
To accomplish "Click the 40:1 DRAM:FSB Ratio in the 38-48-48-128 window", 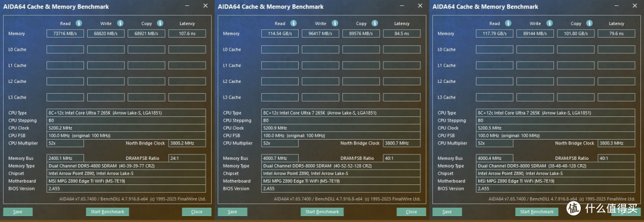I will tap(617, 158).
